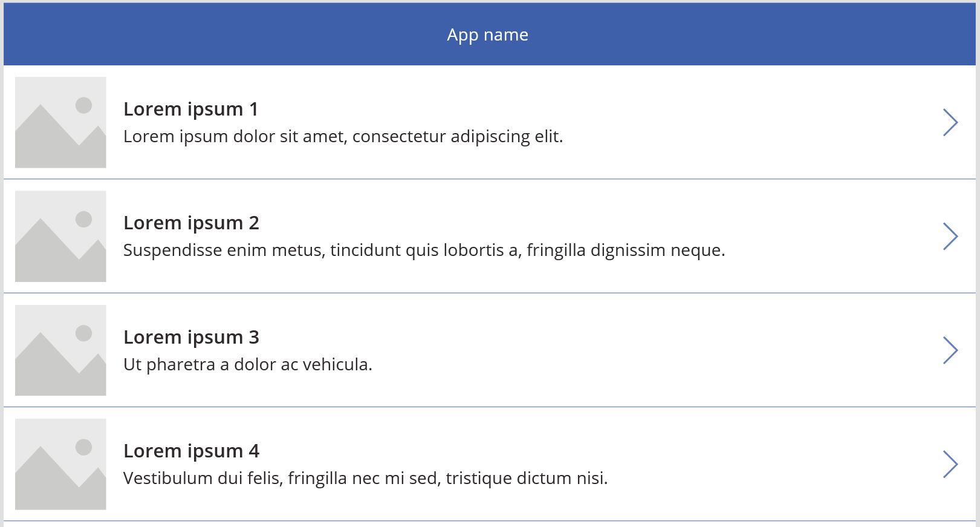Viewport: 980px width, 527px height.
Task: Click the App name header title
Action: [x=487, y=34]
